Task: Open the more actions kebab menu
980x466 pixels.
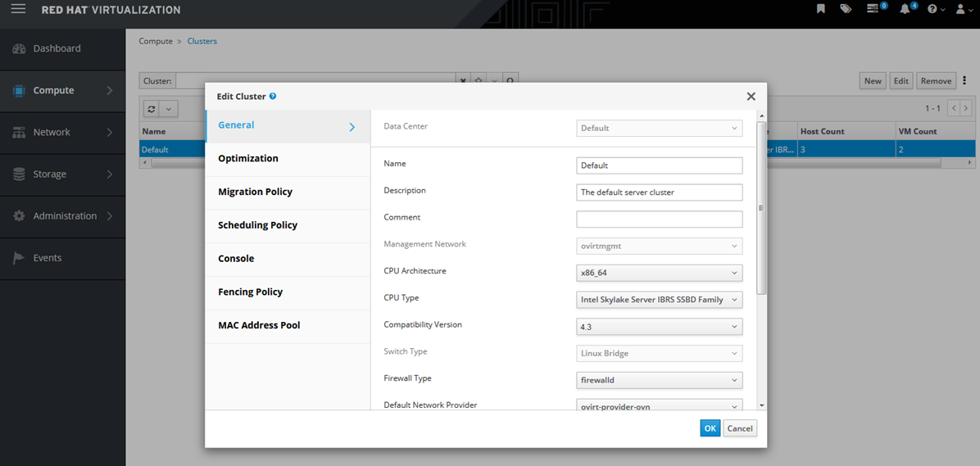Action: 964,80
